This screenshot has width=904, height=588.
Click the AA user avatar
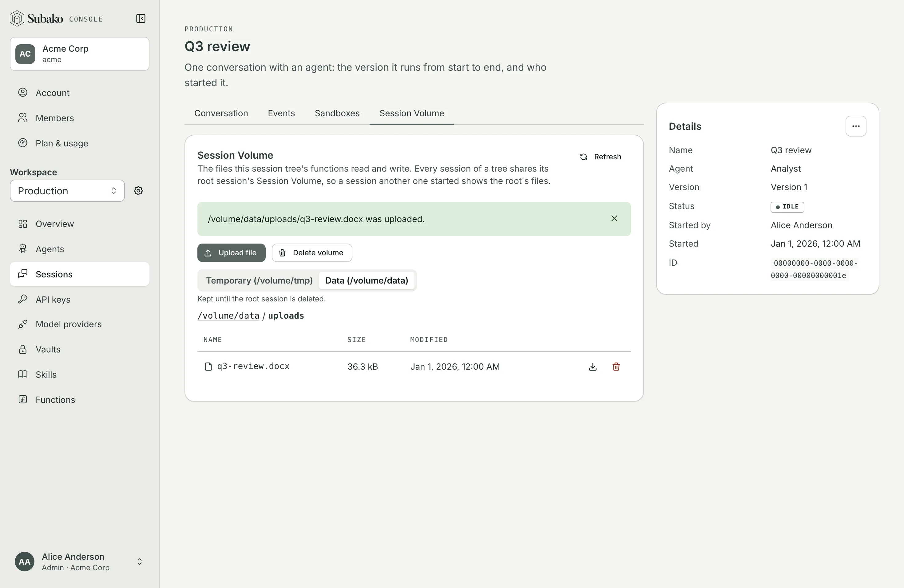pos(25,562)
